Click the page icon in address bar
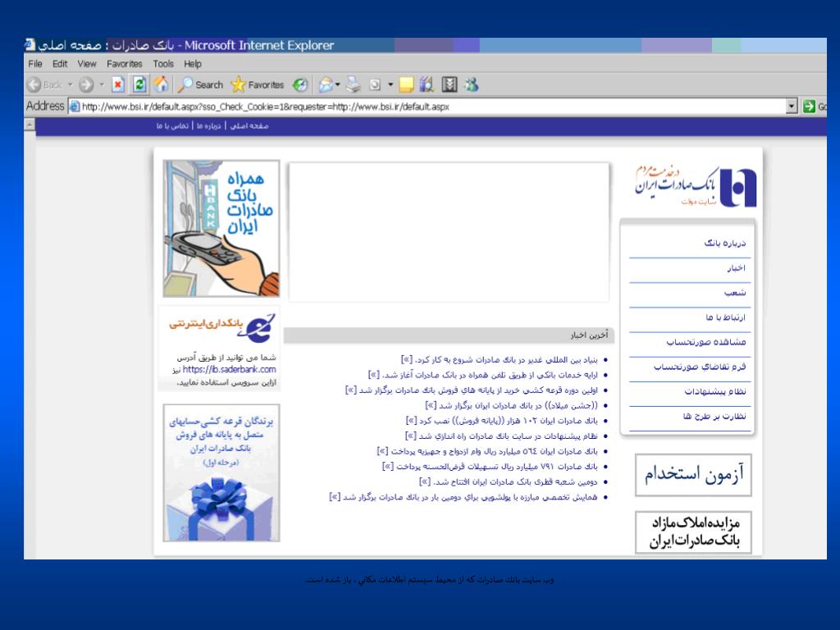The height and width of the screenshot is (630, 840). pyautogui.click(x=75, y=107)
